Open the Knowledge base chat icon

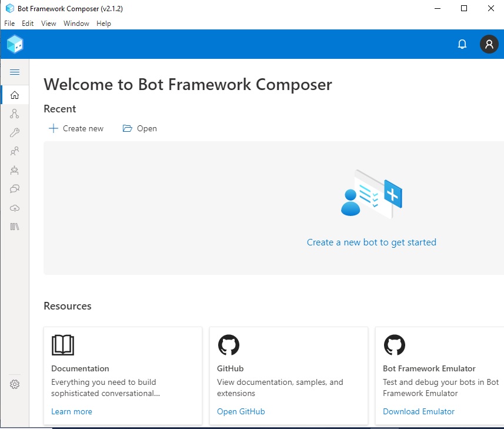[x=15, y=189]
